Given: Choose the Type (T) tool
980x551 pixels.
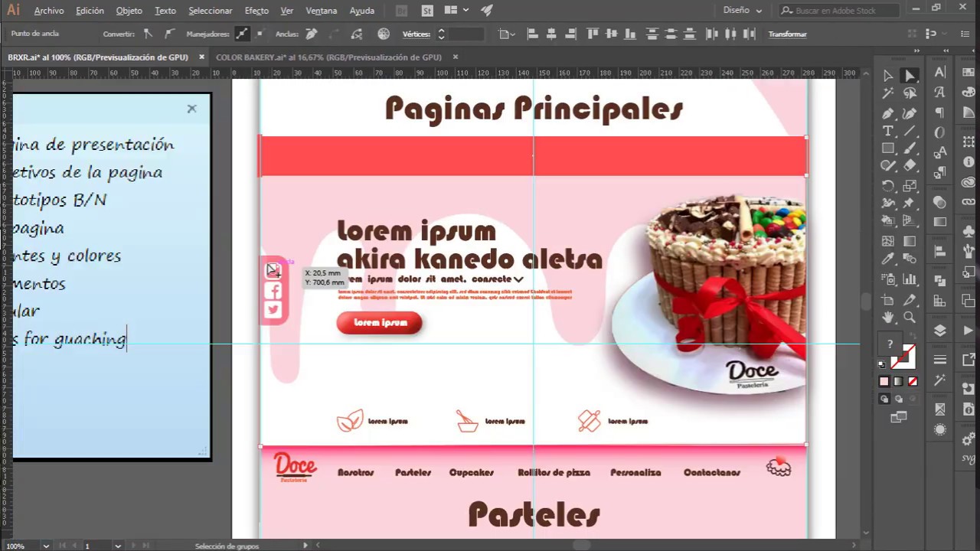Looking at the screenshot, I should [888, 131].
